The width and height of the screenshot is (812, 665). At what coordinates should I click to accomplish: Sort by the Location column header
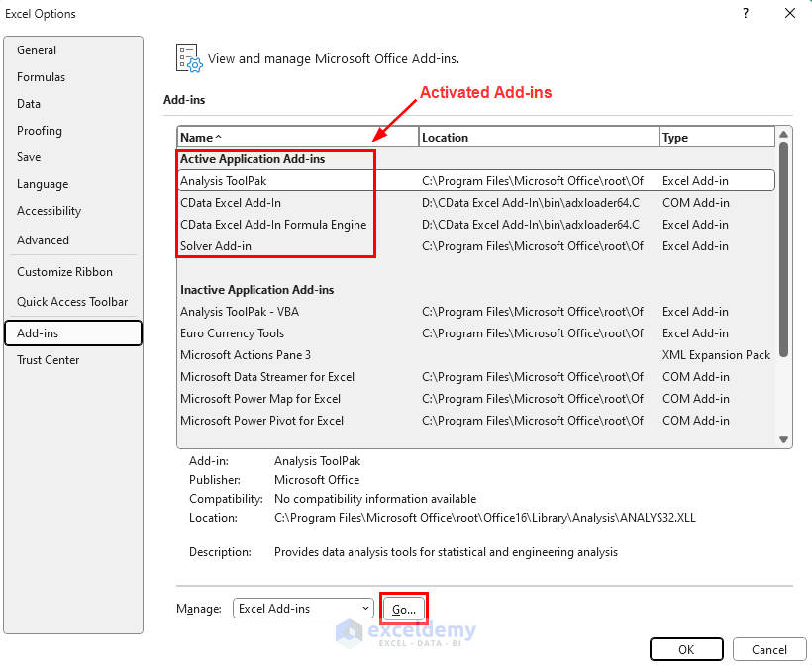[539, 138]
